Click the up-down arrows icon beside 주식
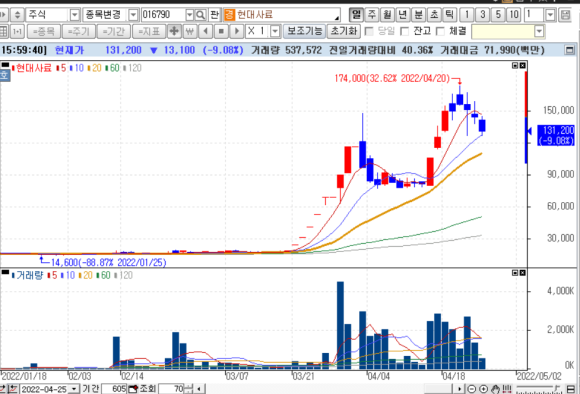The width and height of the screenshot is (580, 394). click(x=17, y=15)
